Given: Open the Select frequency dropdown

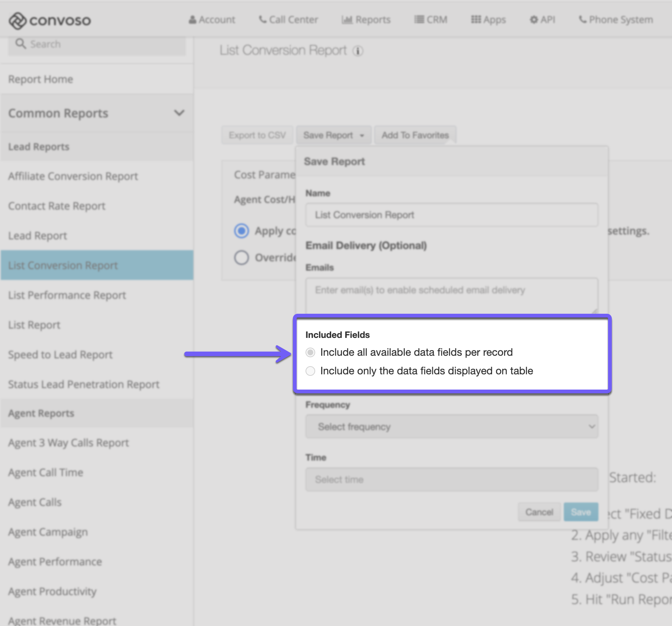Looking at the screenshot, I should point(452,427).
